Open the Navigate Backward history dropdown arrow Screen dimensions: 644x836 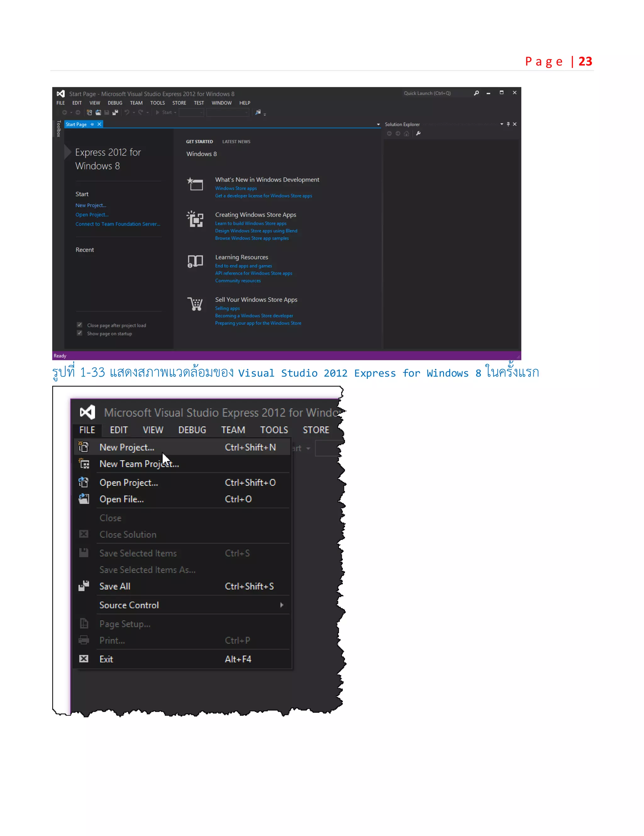71,113
